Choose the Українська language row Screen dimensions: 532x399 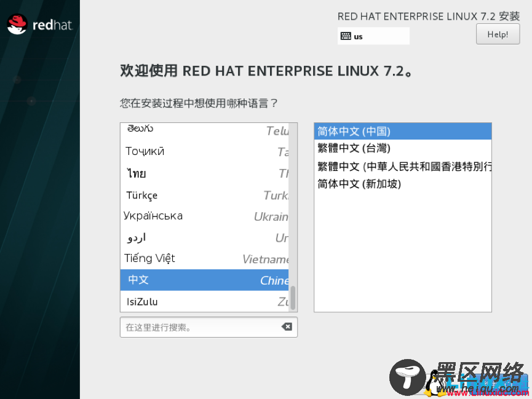point(204,216)
